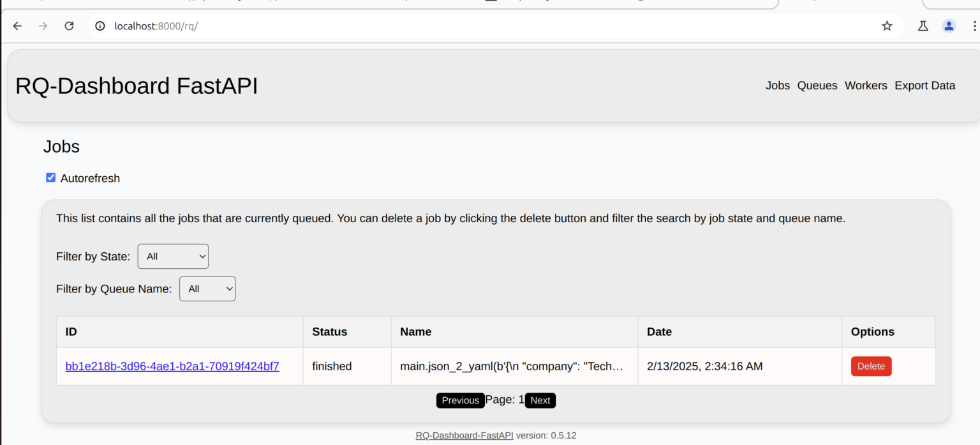Delete the finished job

871,366
